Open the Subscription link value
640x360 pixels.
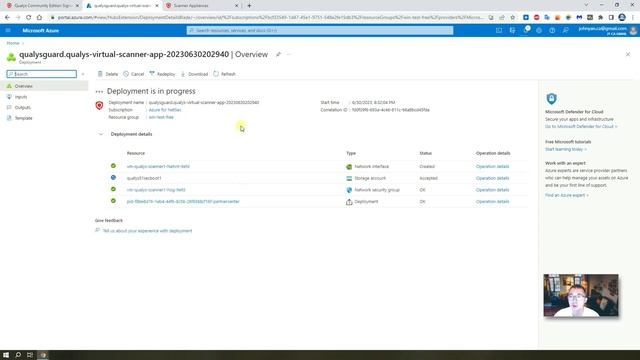click(165, 110)
